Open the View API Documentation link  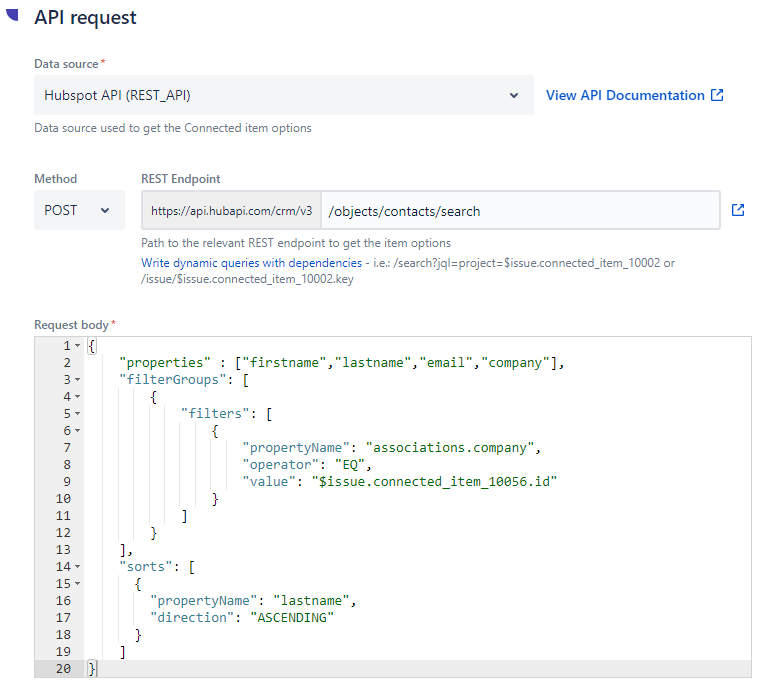coord(625,96)
